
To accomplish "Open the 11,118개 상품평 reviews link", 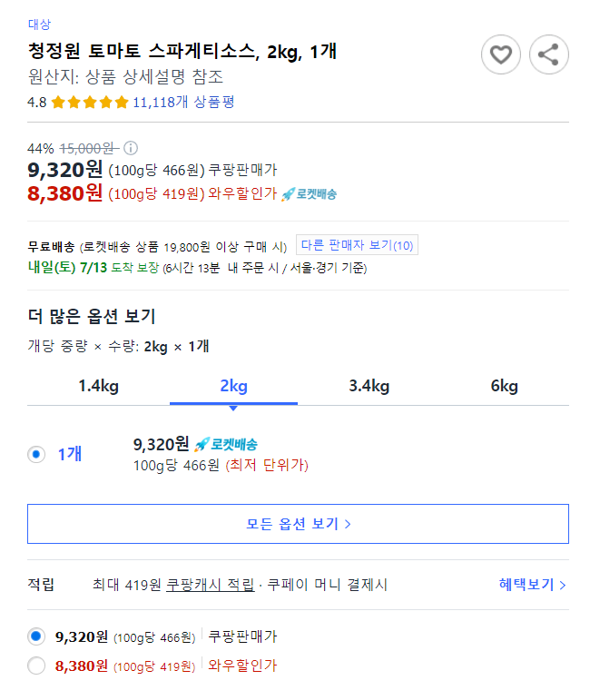I will pyautogui.click(x=183, y=103).
